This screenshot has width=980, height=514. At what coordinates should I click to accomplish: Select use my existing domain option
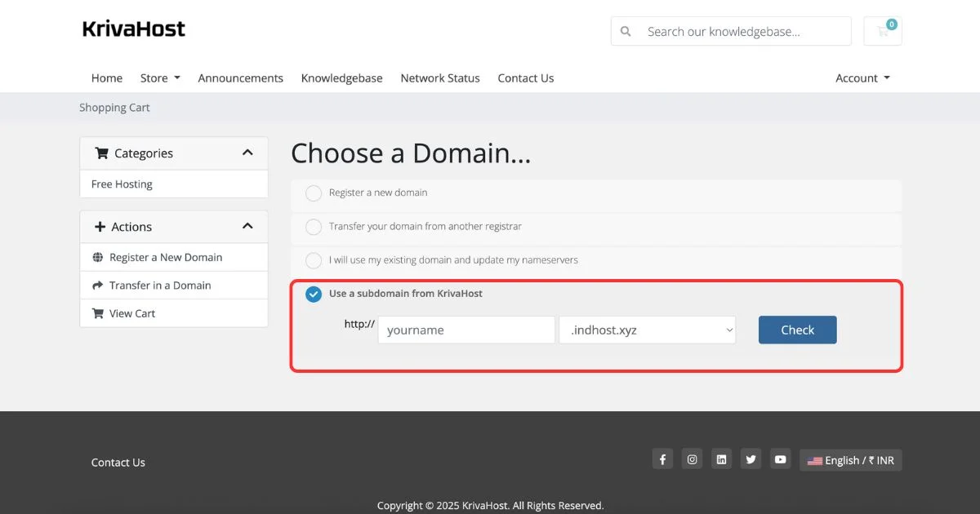(314, 261)
